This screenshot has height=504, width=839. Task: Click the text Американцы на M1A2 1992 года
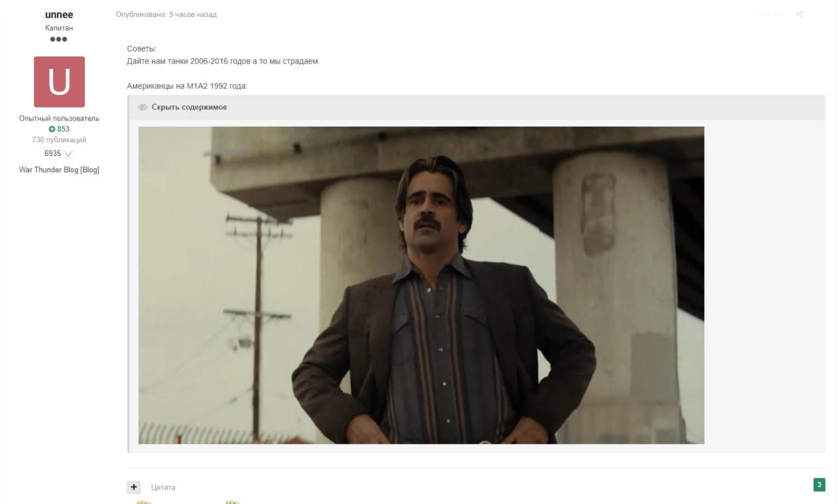(x=187, y=86)
